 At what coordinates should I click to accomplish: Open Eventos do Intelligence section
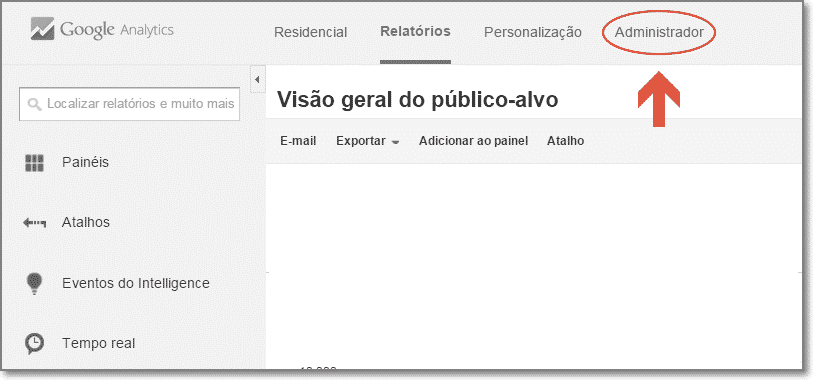click(136, 284)
